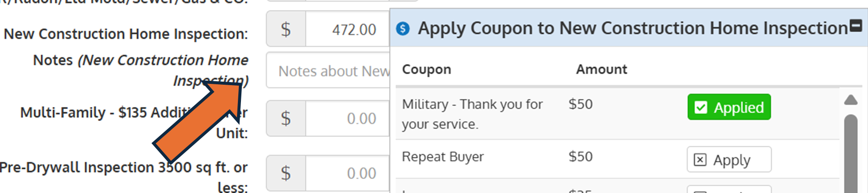Apply the Repeat Buyer coupon
This screenshot has height=193, width=868.
pyautogui.click(x=729, y=159)
